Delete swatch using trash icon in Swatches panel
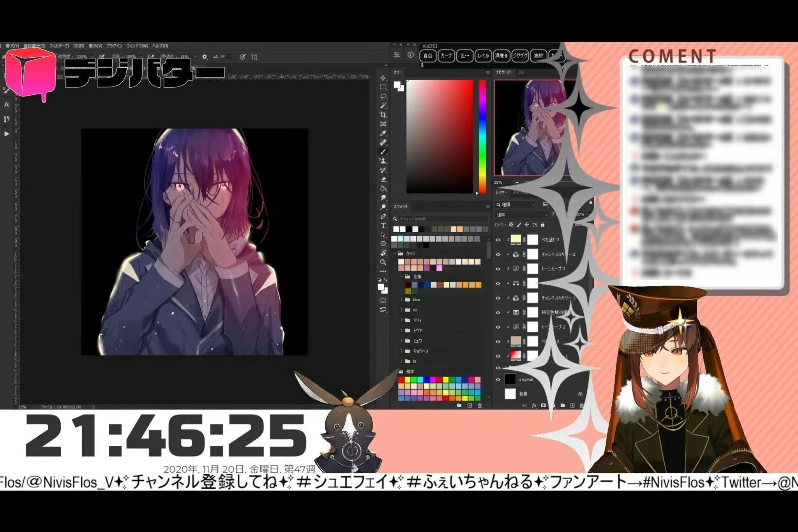This screenshot has height=532, width=798. (480, 406)
